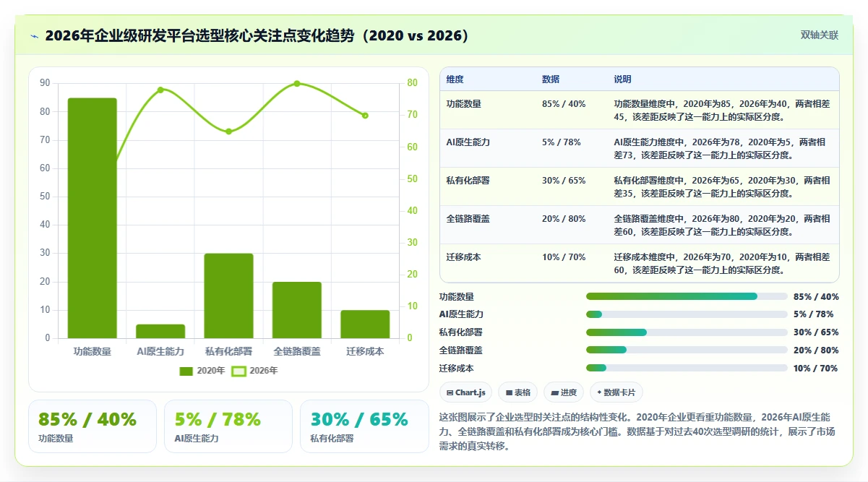This screenshot has height=482, width=868.
Task: Toggle the 2026年 legend entry
Action: click(x=255, y=371)
